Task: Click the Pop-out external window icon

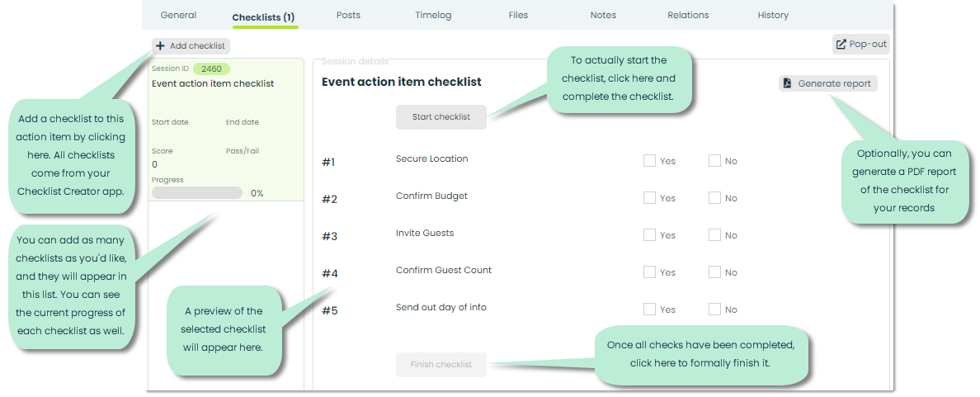Action: tap(841, 45)
